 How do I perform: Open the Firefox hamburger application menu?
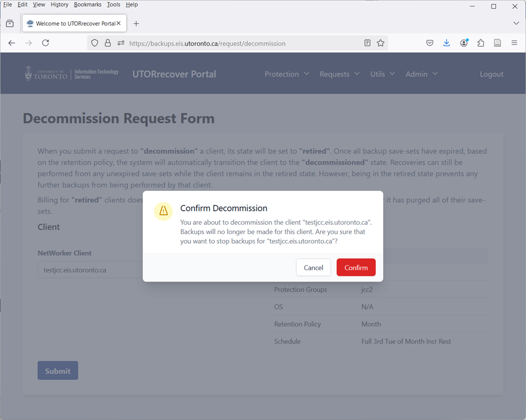pos(514,43)
